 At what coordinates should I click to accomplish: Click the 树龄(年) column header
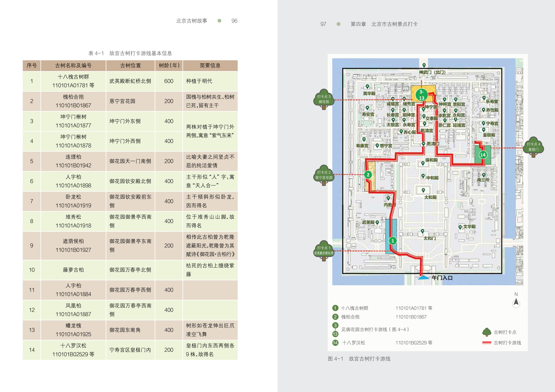169,66
